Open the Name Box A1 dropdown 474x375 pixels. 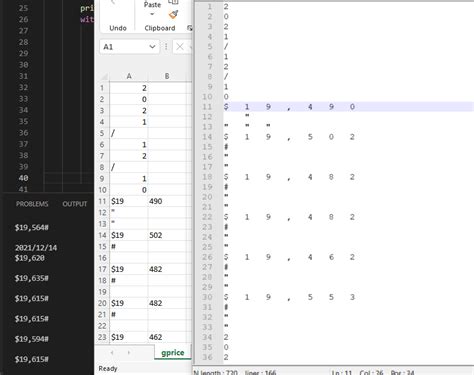[x=152, y=47]
